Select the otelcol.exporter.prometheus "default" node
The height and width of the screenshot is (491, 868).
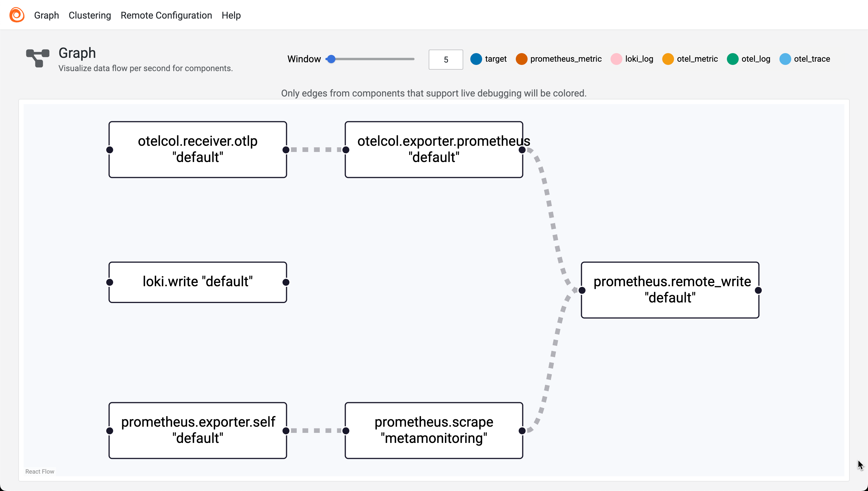pyautogui.click(x=434, y=149)
